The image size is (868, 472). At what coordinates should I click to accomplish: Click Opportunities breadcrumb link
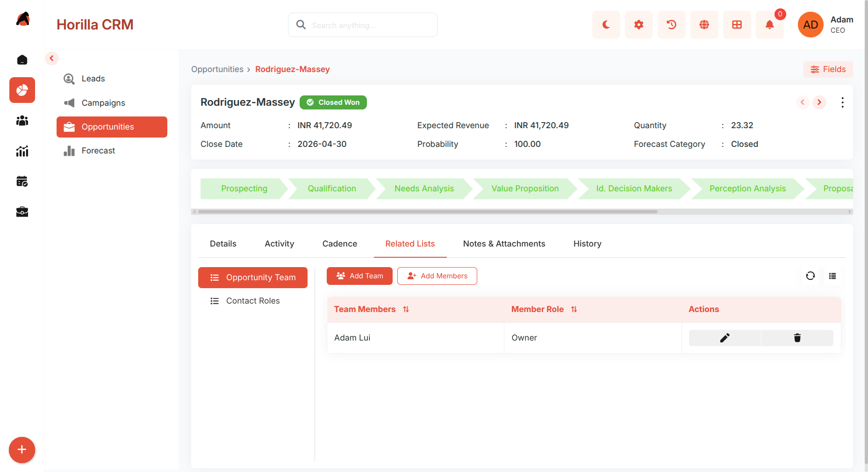pos(217,69)
